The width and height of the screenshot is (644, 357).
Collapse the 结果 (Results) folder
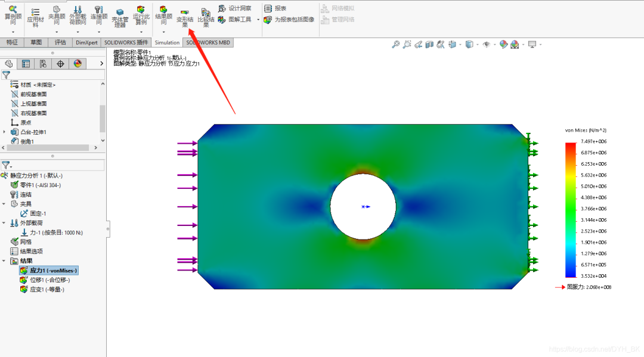pos(4,261)
